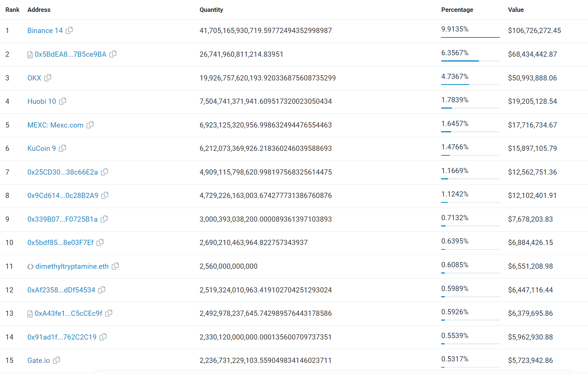Click ENS icon beside dimethyltryptamine.eth

click(x=30, y=267)
